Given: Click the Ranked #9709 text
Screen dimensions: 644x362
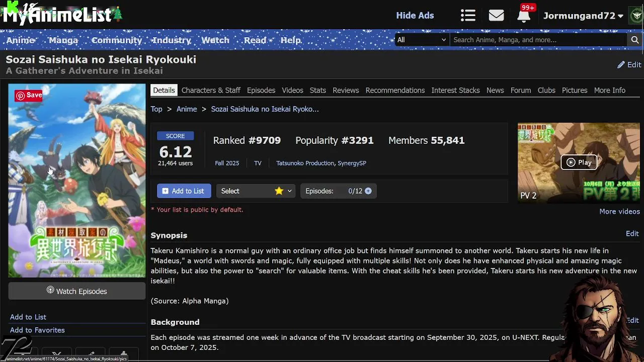Looking at the screenshot, I should (247, 141).
